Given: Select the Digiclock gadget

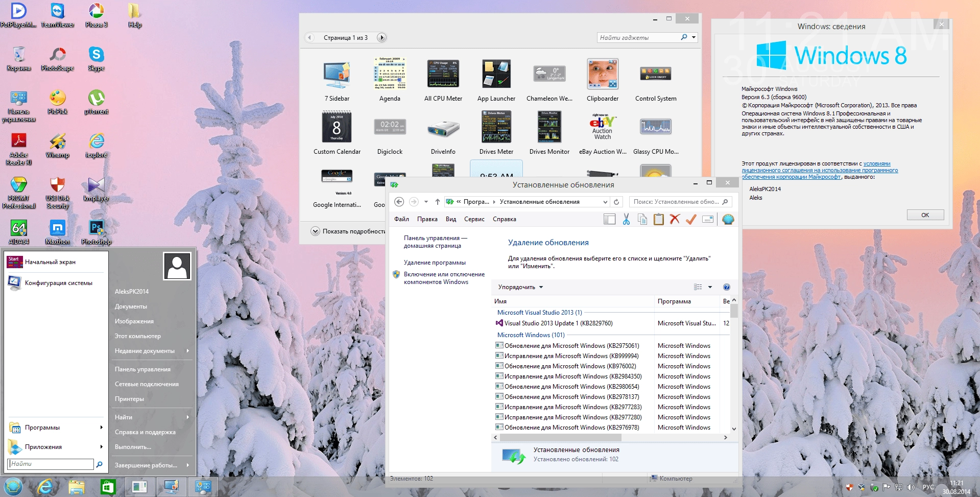Looking at the screenshot, I should 390,133.
